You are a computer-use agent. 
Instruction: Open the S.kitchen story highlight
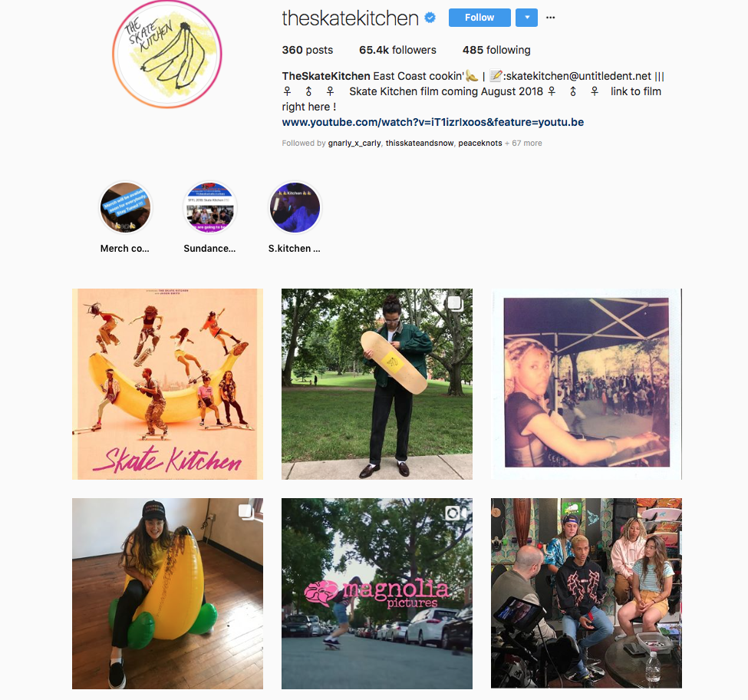click(x=295, y=208)
